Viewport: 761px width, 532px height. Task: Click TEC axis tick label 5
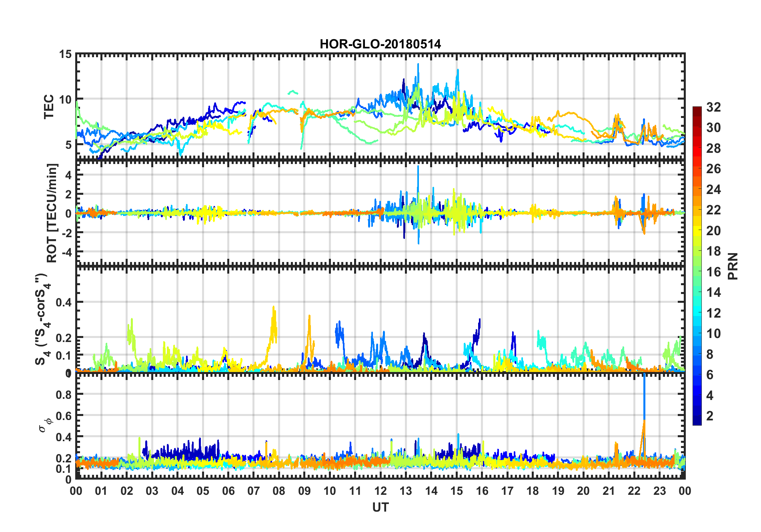pos(68,144)
